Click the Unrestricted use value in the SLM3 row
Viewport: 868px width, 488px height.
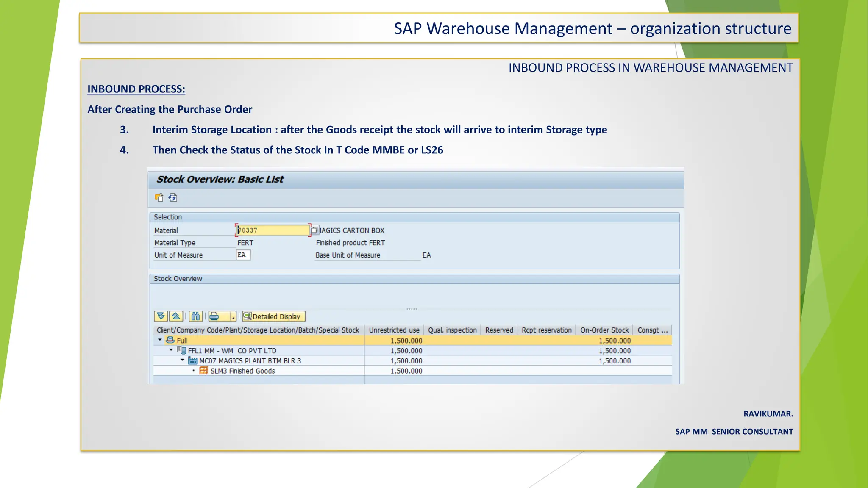pyautogui.click(x=406, y=371)
